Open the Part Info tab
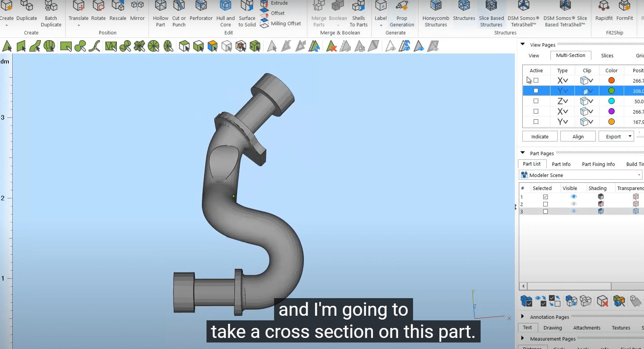This screenshot has height=349, width=644. pos(561,164)
